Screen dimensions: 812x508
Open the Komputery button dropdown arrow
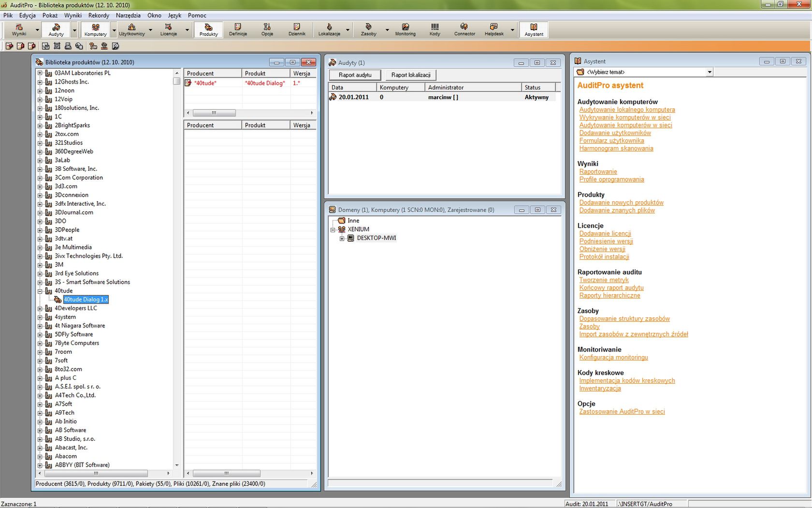click(x=114, y=30)
